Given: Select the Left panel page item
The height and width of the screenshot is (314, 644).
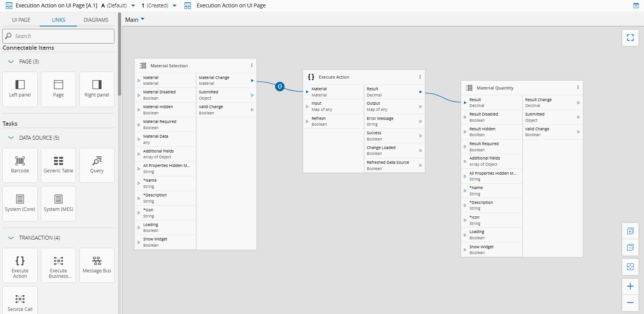Looking at the screenshot, I should point(20,89).
